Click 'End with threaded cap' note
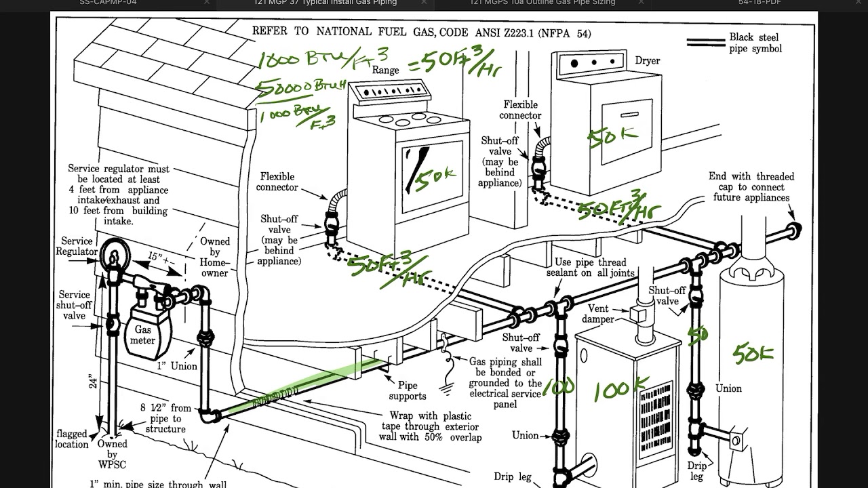 pos(751,187)
